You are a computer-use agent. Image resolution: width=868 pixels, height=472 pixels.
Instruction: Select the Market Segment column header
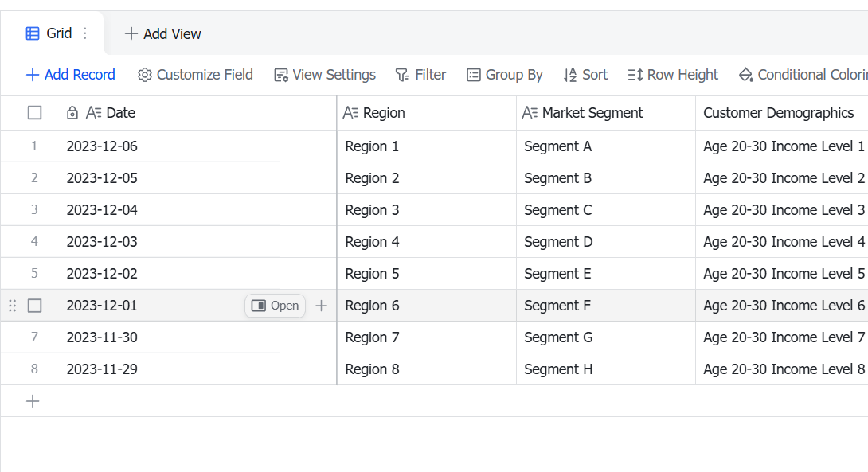click(605, 113)
